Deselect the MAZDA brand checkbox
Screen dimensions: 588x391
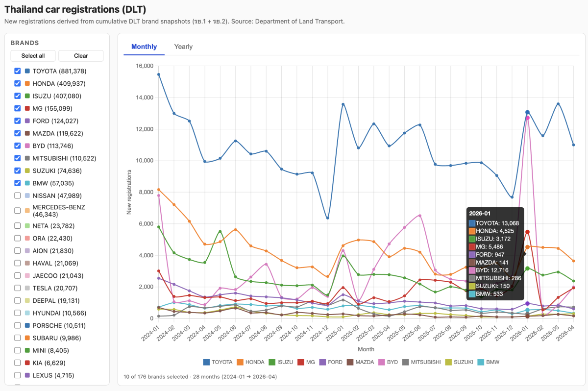click(18, 133)
